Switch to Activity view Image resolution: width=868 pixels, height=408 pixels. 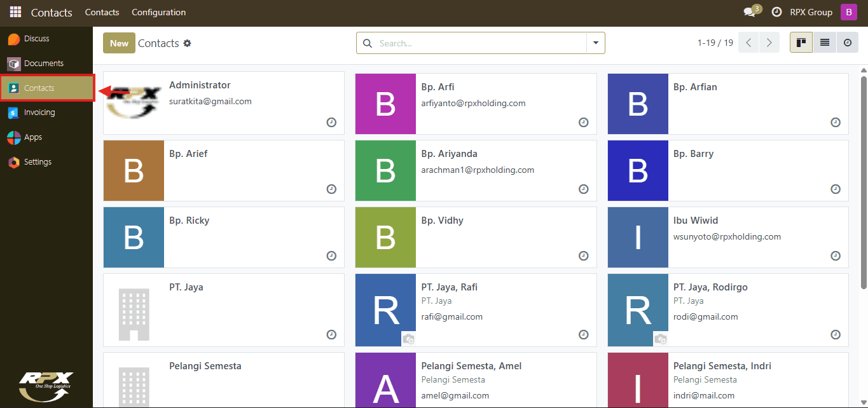pos(847,43)
